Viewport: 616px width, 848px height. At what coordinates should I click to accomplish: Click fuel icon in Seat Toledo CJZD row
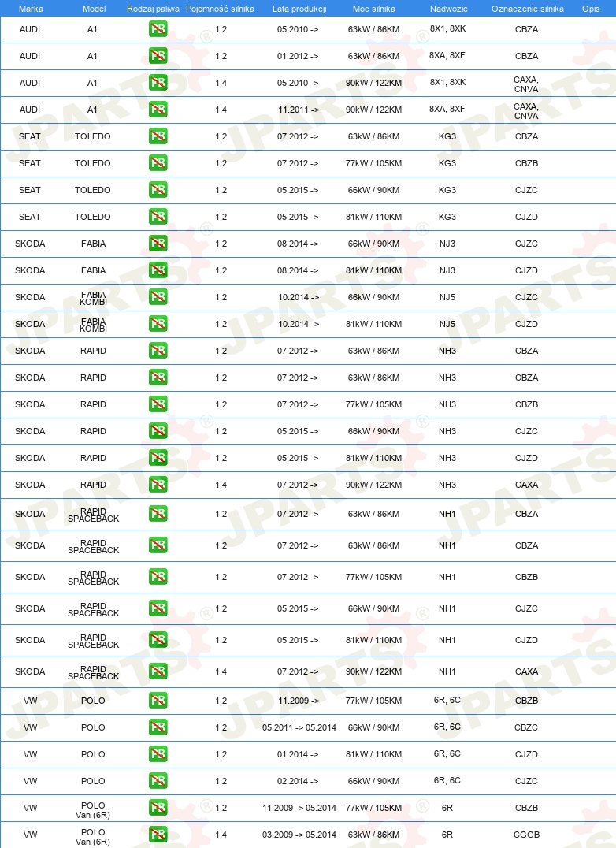(x=158, y=216)
